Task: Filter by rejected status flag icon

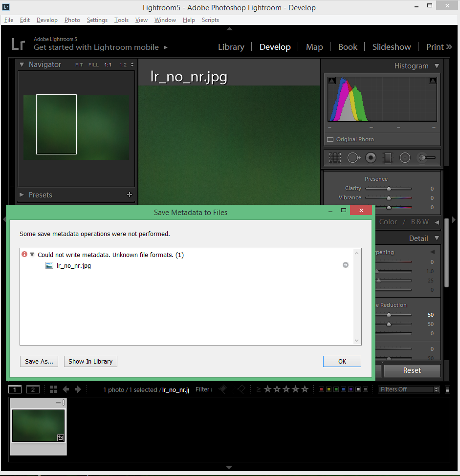Action: pos(241,389)
